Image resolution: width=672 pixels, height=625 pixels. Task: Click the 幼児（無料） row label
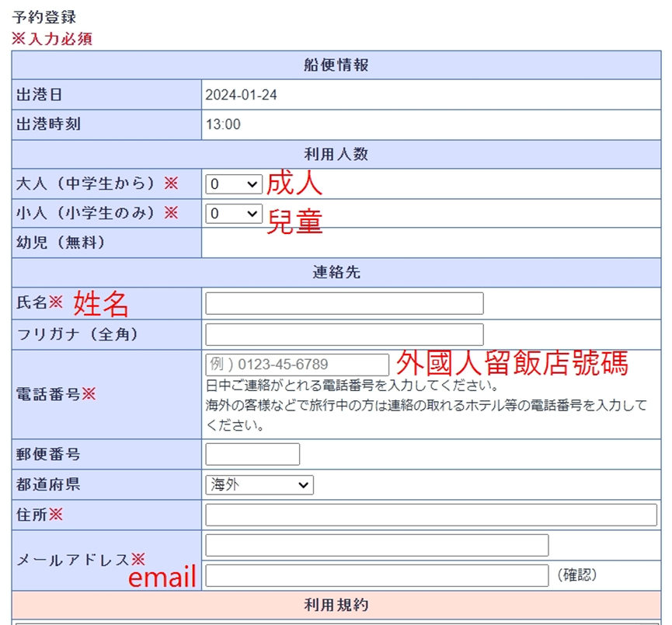tap(61, 243)
